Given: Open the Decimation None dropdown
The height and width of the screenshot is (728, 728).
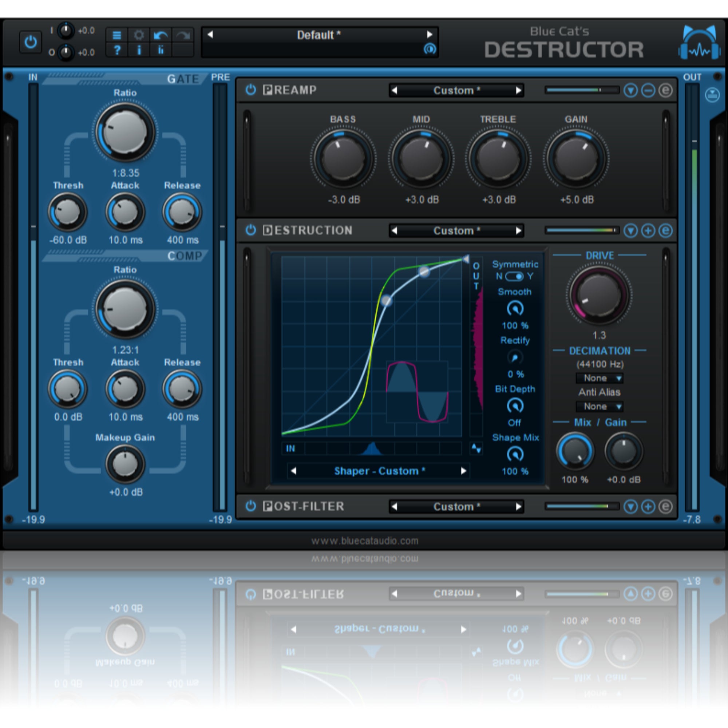Looking at the screenshot, I should pos(600,378).
